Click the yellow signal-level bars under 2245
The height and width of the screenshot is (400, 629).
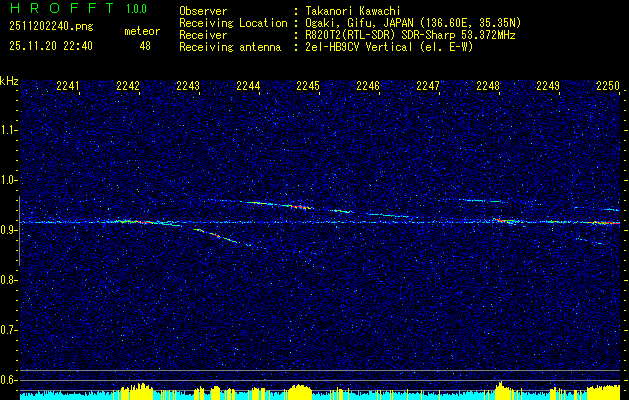click(300, 391)
